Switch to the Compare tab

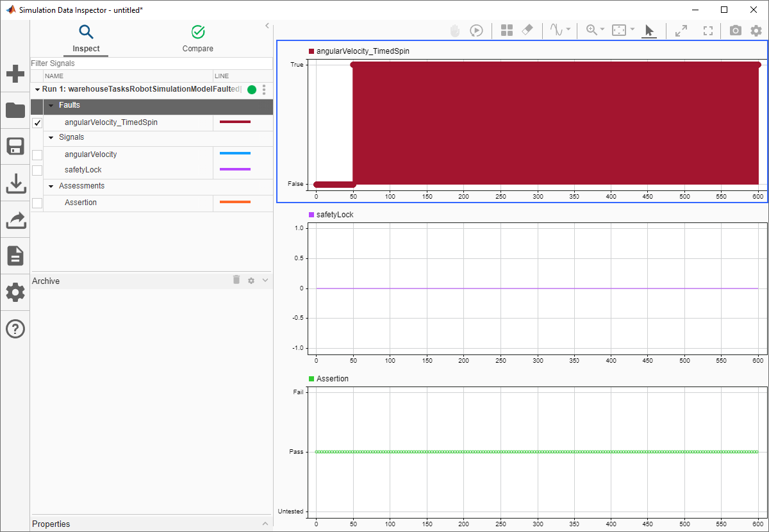[197, 38]
